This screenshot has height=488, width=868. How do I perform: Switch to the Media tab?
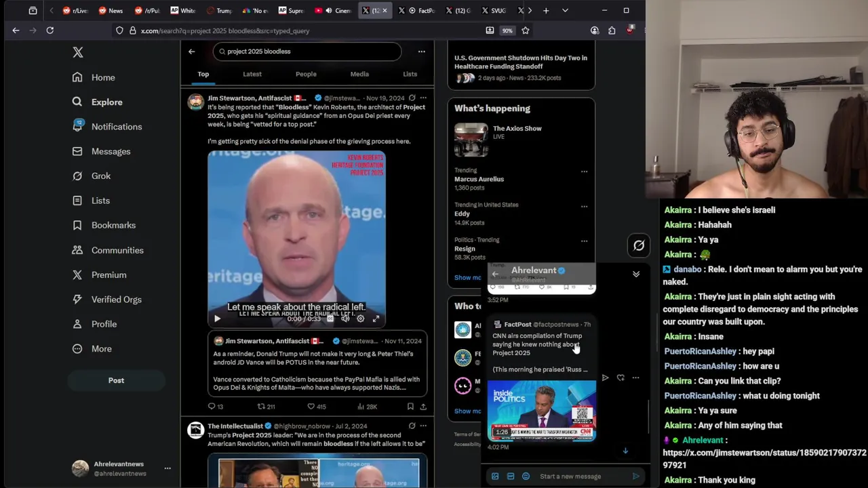359,74
